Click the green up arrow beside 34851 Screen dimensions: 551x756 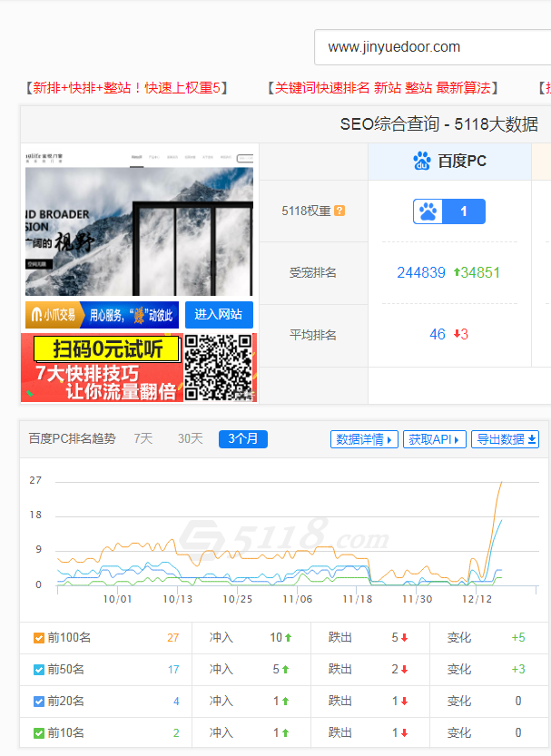(457, 272)
